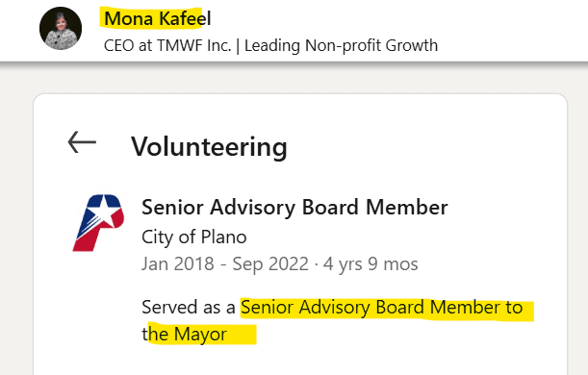The image size is (588, 375).
Task: Open Mona Kafeel's profile photo
Action: (x=61, y=29)
